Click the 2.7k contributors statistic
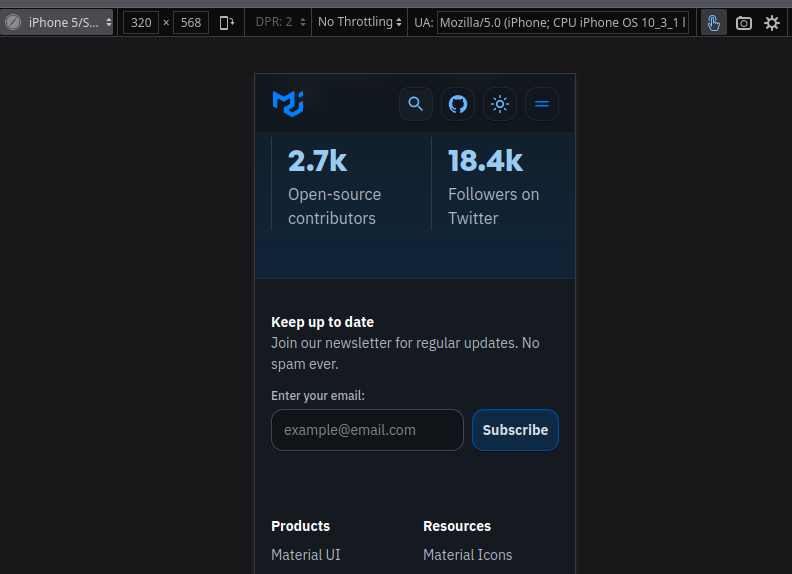The image size is (792, 574). tap(317, 161)
